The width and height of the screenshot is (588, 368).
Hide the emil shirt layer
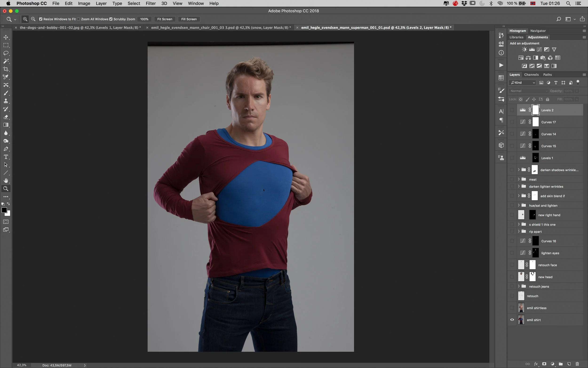pos(512,320)
